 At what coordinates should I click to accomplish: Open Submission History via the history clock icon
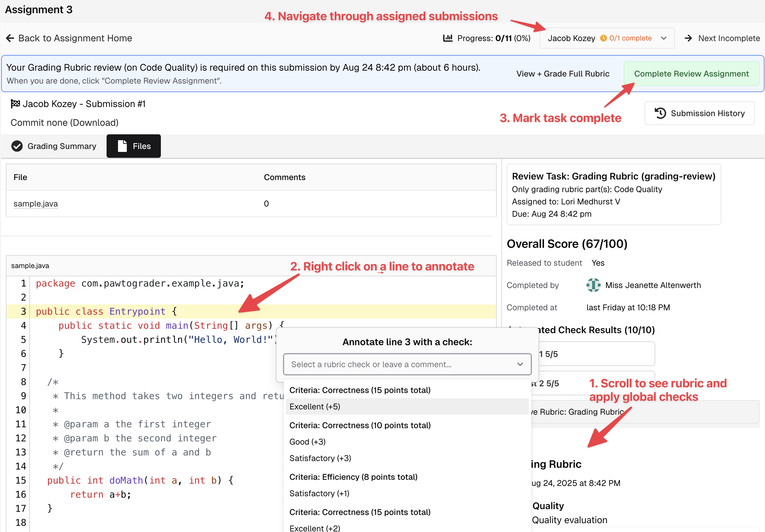661,113
